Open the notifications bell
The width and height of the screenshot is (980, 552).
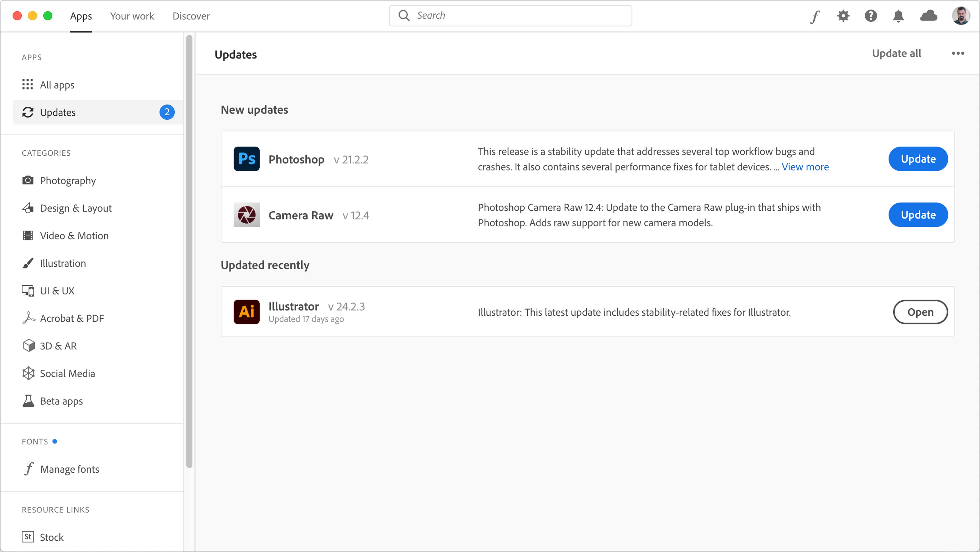click(x=899, y=16)
